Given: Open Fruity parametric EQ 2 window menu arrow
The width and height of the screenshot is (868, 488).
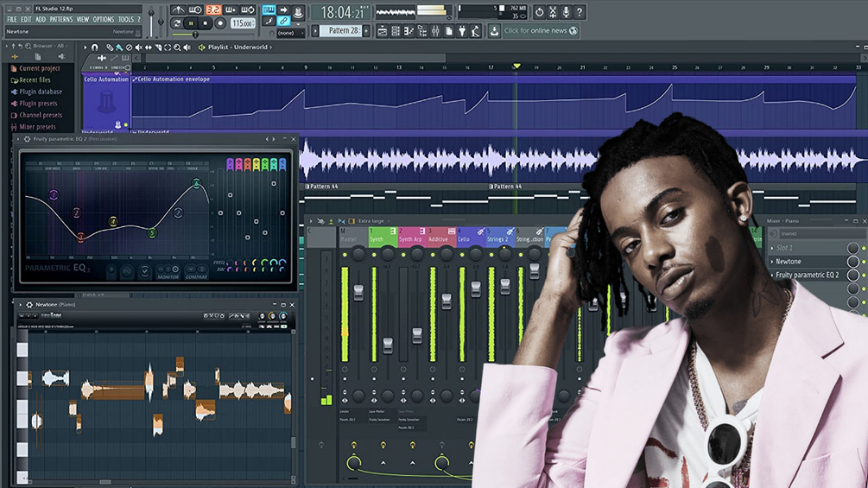Looking at the screenshot, I should 20,139.
